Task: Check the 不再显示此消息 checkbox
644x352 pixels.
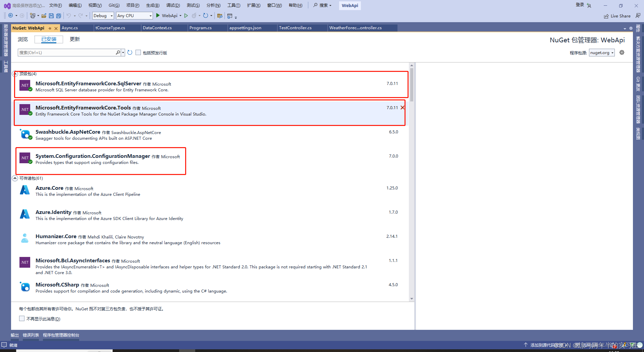Action: pos(22,318)
